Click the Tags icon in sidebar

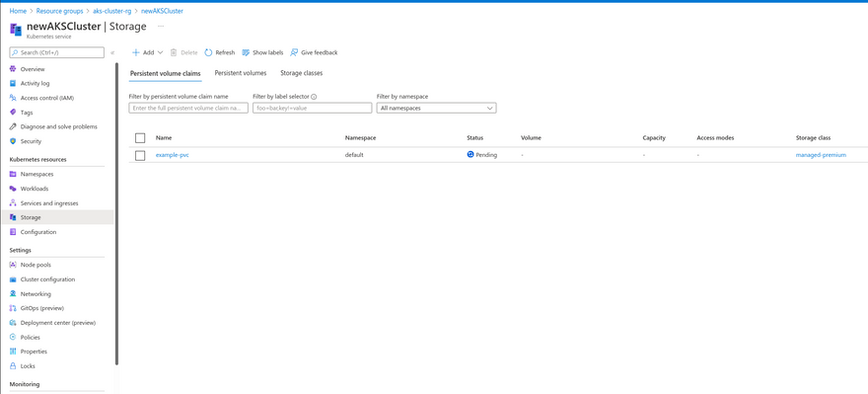tap(13, 113)
